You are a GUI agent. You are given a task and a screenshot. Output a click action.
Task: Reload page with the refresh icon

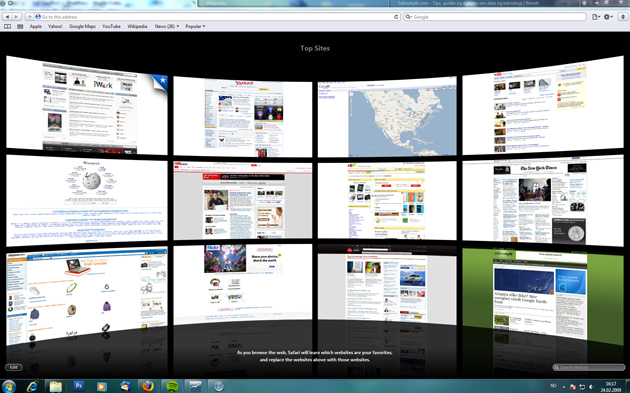click(396, 16)
